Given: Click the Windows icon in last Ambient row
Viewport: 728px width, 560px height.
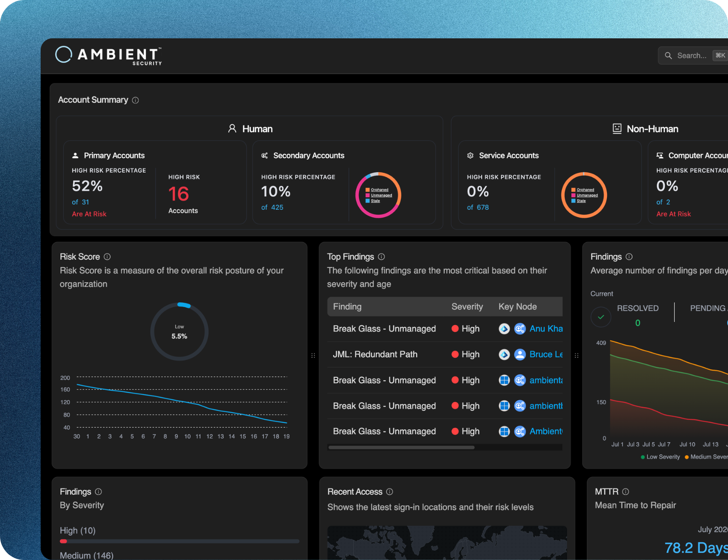Looking at the screenshot, I should (x=504, y=431).
